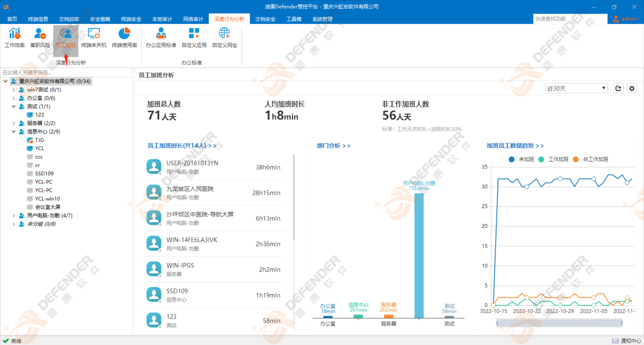
Task: Toggle 未加班 legend series
Action: tap(521, 159)
